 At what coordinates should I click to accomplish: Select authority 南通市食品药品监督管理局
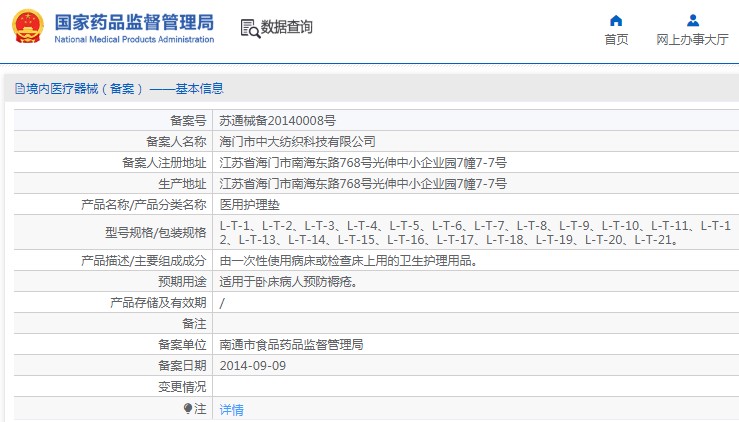pos(291,345)
